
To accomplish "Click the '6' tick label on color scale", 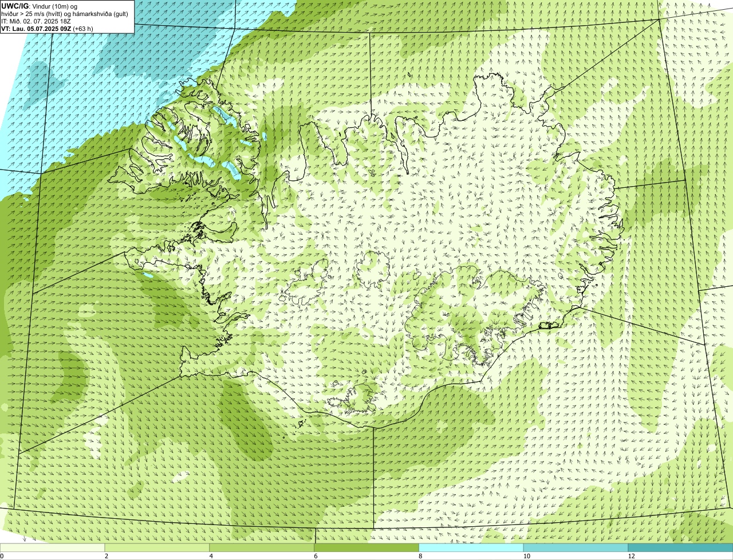I will (316, 556).
